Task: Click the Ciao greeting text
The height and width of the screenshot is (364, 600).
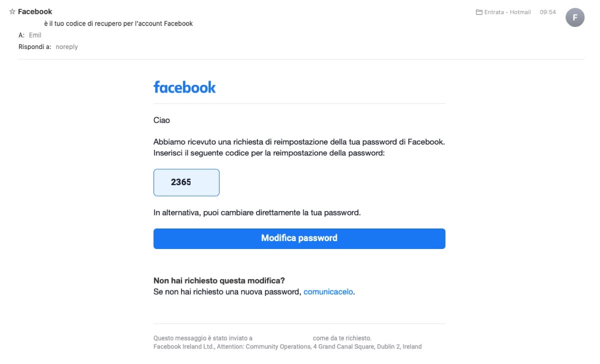Action: point(161,120)
